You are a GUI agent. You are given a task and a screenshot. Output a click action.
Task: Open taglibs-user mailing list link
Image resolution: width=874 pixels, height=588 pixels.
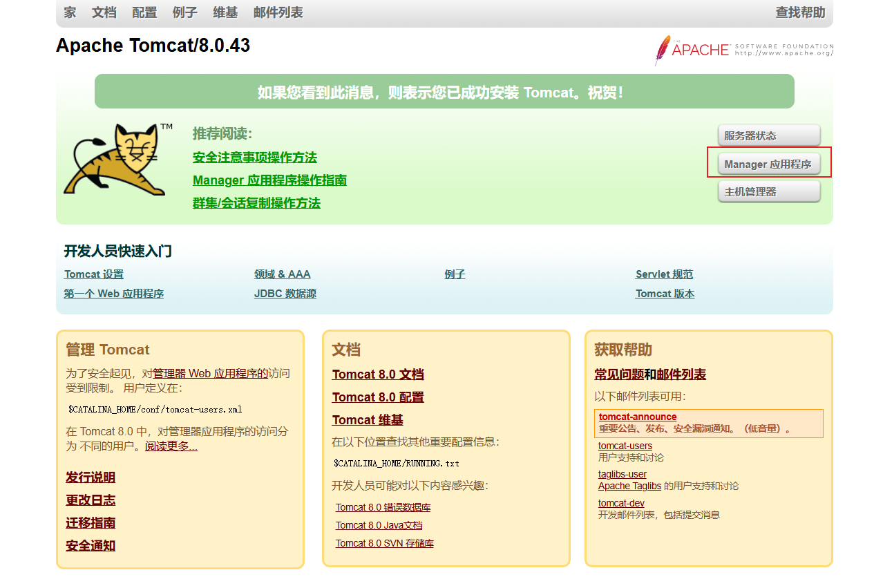tap(623, 474)
